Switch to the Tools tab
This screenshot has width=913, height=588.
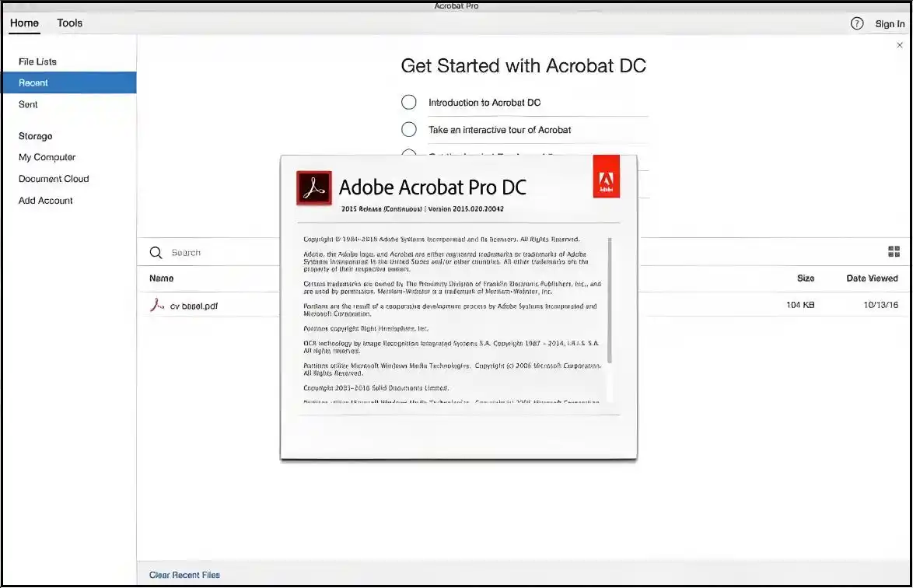point(69,23)
